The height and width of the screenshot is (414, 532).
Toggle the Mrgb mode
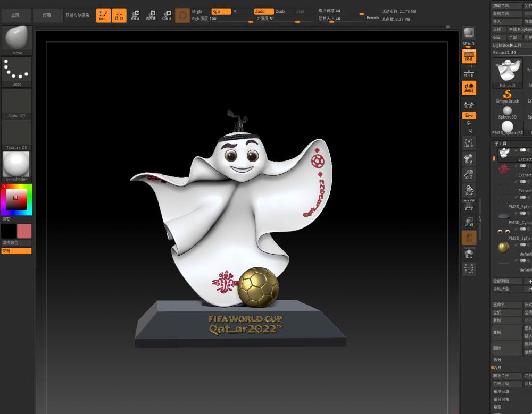pos(197,11)
